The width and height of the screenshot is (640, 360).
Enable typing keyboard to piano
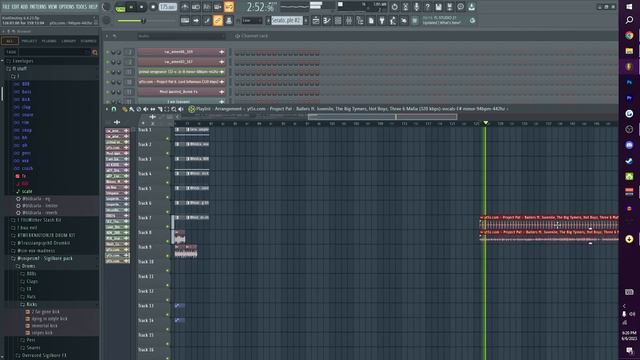click(x=185, y=20)
